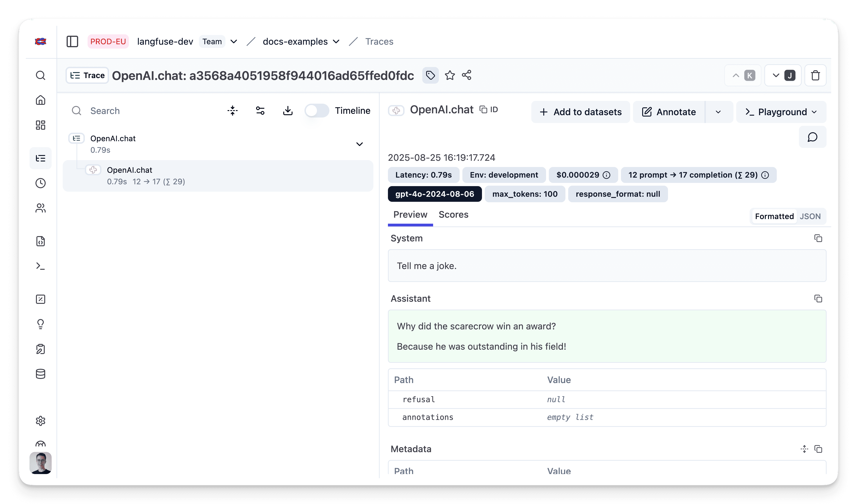Open the comments speech bubble icon
This screenshot has width=857, height=504.
click(812, 137)
